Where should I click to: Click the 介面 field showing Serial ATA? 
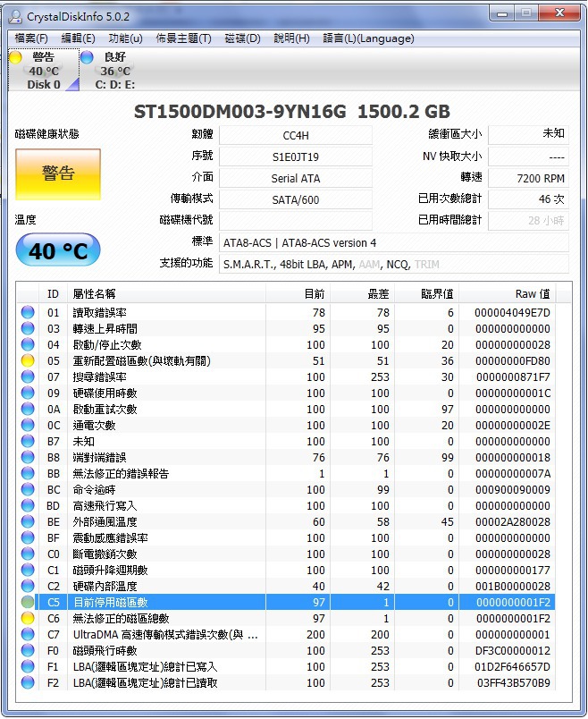coord(296,178)
